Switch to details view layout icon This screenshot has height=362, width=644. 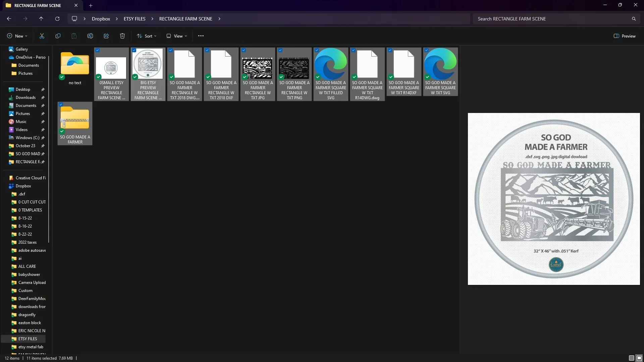coord(631,358)
